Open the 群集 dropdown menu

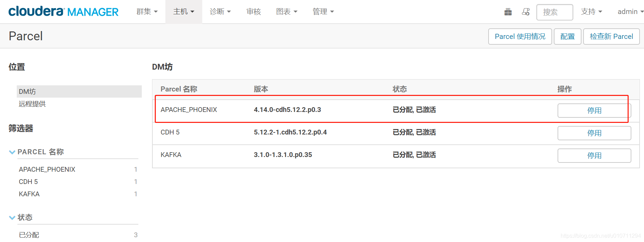pos(147,12)
